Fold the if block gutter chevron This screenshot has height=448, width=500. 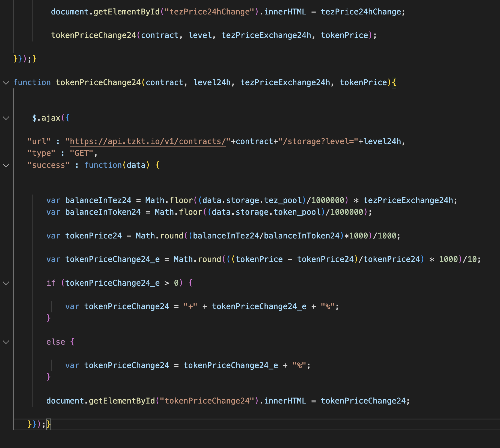click(6, 283)
